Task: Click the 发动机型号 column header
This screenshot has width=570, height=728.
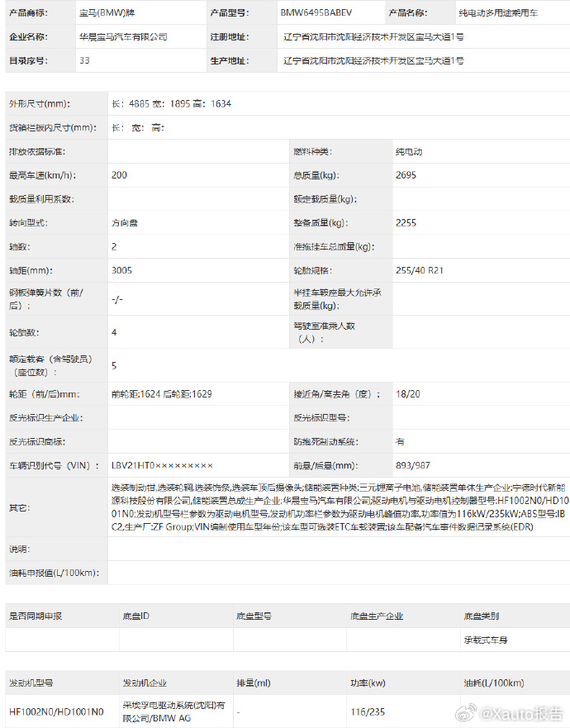Action: coord(31,683)
